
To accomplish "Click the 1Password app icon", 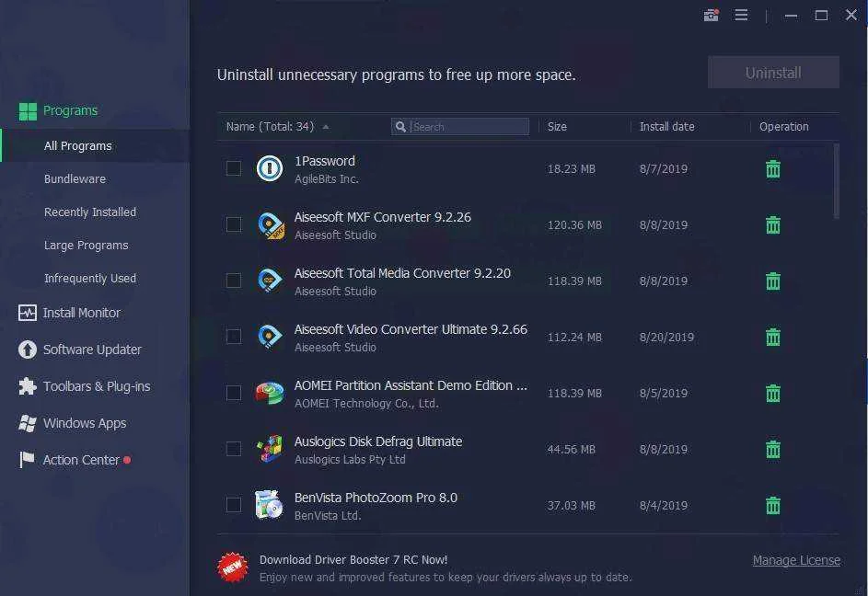I will click(270, 168).
